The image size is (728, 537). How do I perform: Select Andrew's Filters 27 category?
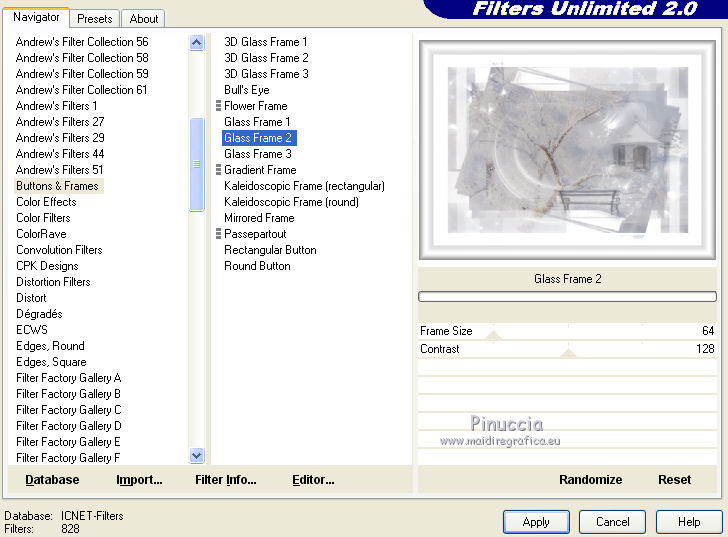60,122
